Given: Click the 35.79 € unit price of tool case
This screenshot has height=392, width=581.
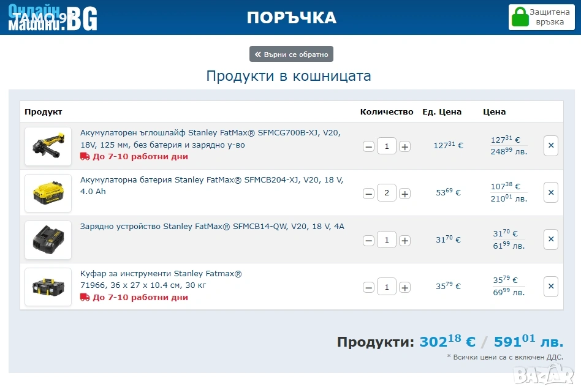Looking at the screenshot, I should click(x=448, y=286).
